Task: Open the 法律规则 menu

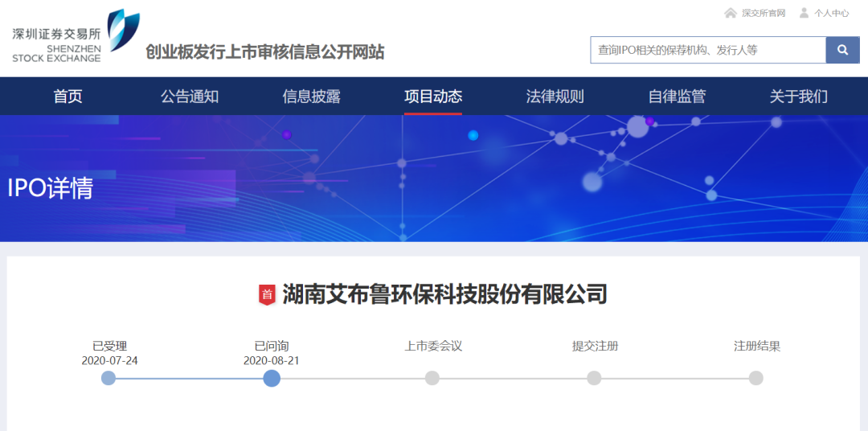Action: coord(555,96)
